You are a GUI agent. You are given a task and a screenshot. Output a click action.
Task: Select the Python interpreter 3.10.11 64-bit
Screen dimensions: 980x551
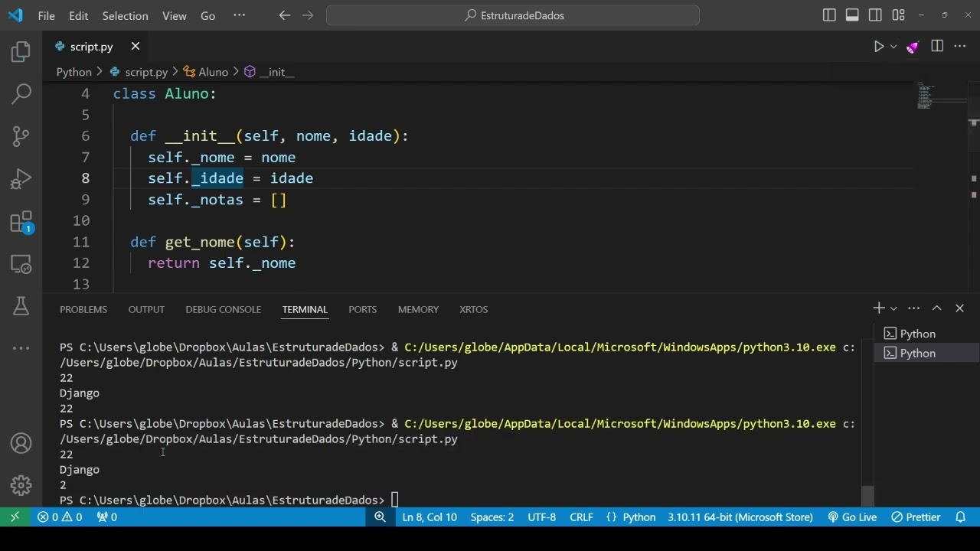(x=740, y=517)
